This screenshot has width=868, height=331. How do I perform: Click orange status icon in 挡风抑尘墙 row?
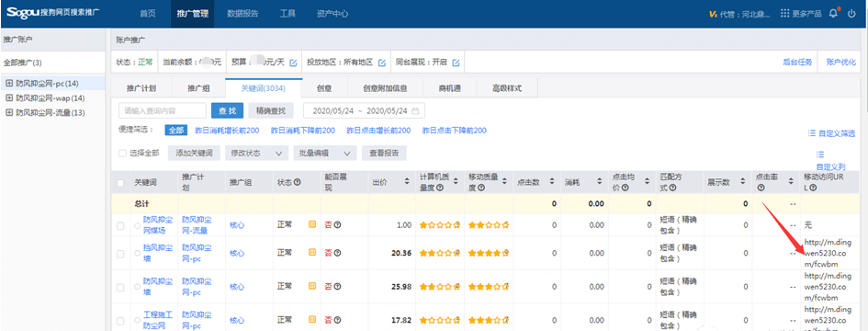tap(311, 253)
